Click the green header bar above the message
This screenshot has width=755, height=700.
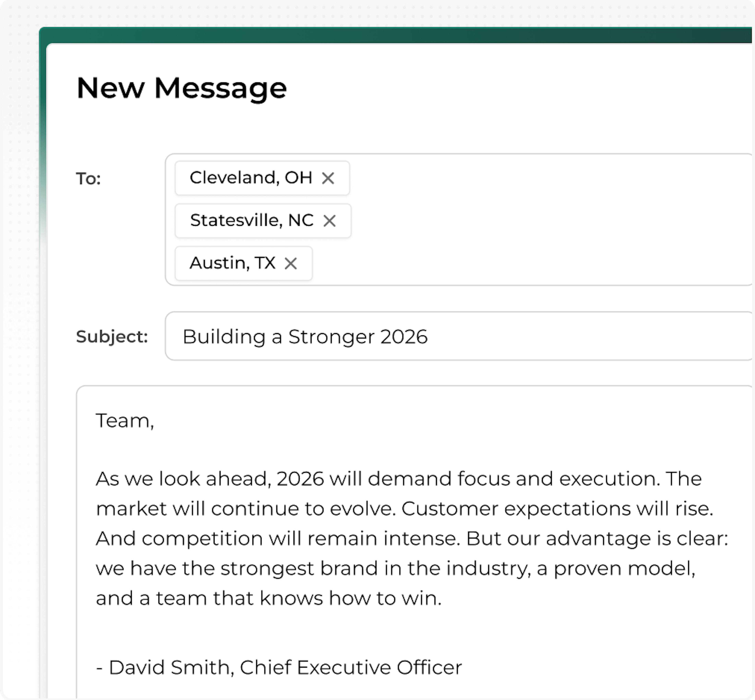[379, 35]
